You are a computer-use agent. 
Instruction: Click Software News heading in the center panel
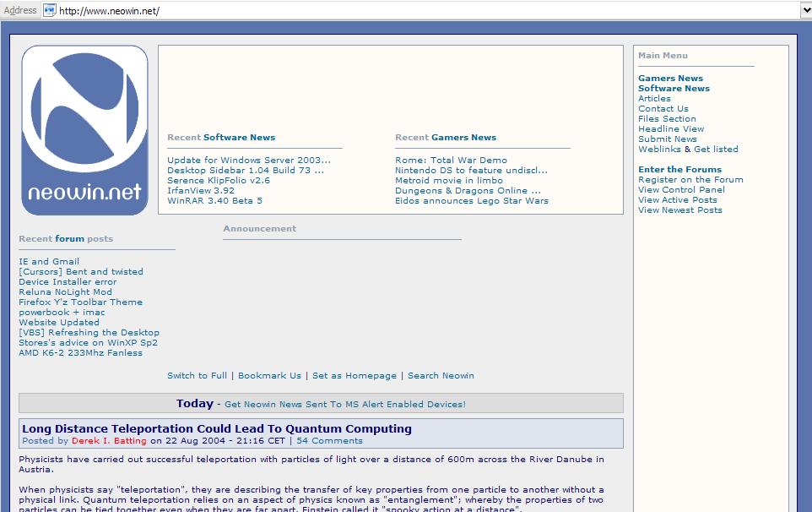click(x=239, y=138)
